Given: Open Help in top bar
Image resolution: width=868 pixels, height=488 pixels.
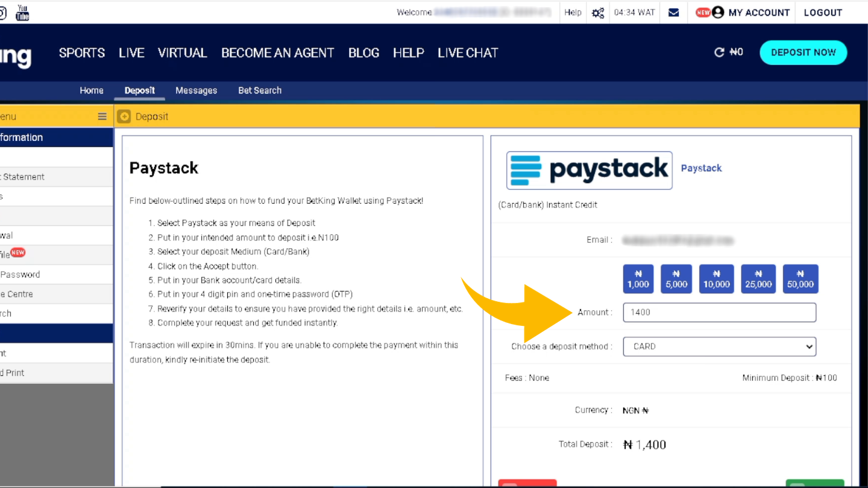Looking at the screenshot, I should pyautogui.click(x=573, y=13).
